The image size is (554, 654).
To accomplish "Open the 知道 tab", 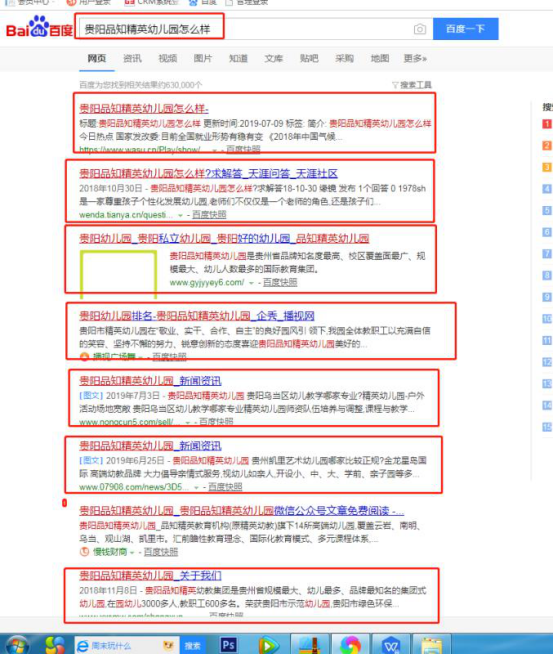I will coord(238,58).
